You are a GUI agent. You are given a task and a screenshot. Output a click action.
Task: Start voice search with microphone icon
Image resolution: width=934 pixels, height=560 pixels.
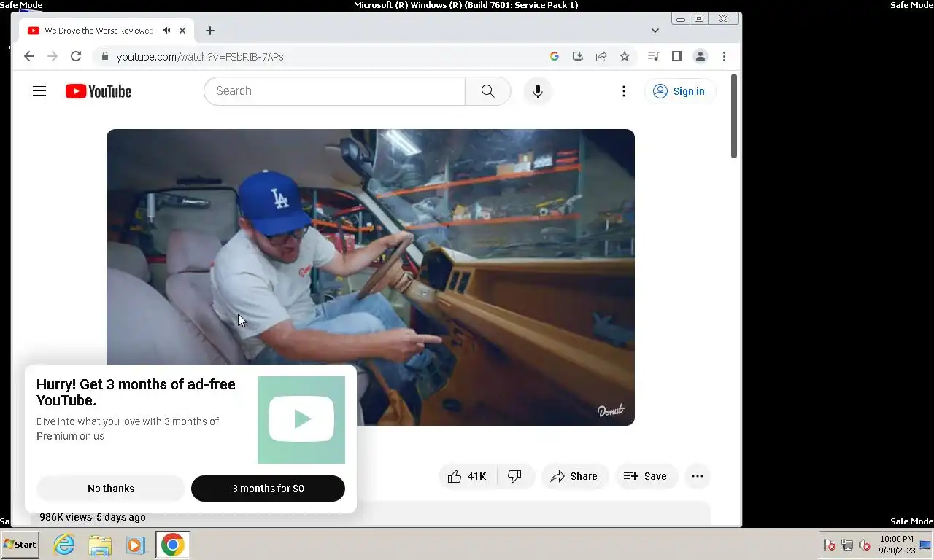pyautogui.click(x=538, y=91)
